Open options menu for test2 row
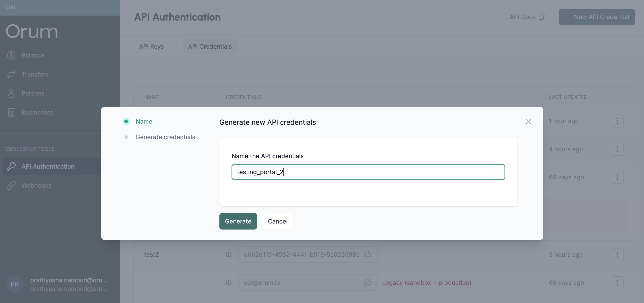644x303 pixels. coord(617,254)
